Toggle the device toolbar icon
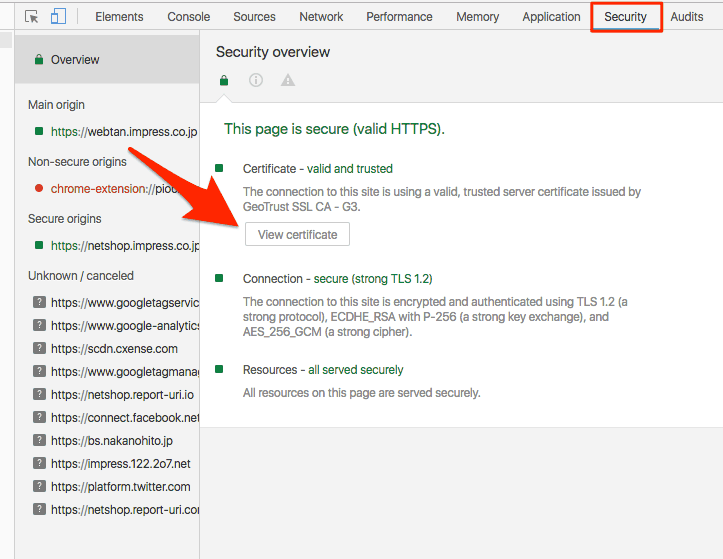Screen dimensions: 723x559 coord(58,17)
